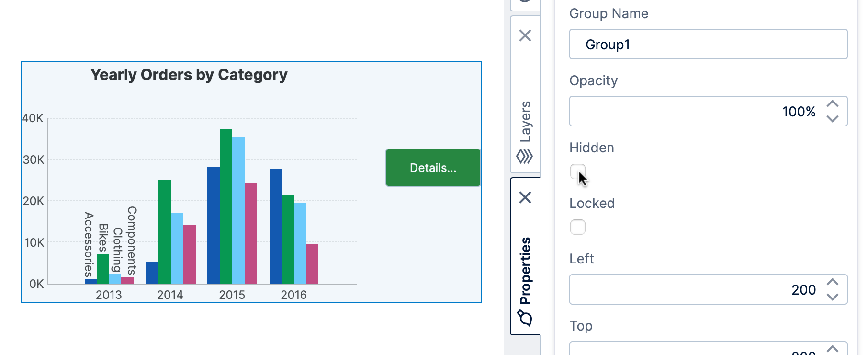The width and height of the screenshot is (868, 355).
Task: Increase the Left value using the stepper
Action: [x=833, y=283]
